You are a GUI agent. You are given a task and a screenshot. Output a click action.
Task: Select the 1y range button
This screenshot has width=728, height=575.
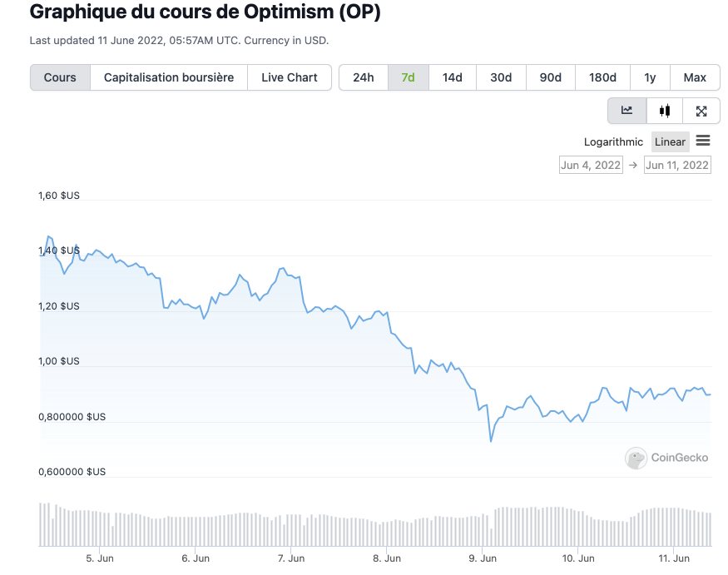click(x=650, y=77)
